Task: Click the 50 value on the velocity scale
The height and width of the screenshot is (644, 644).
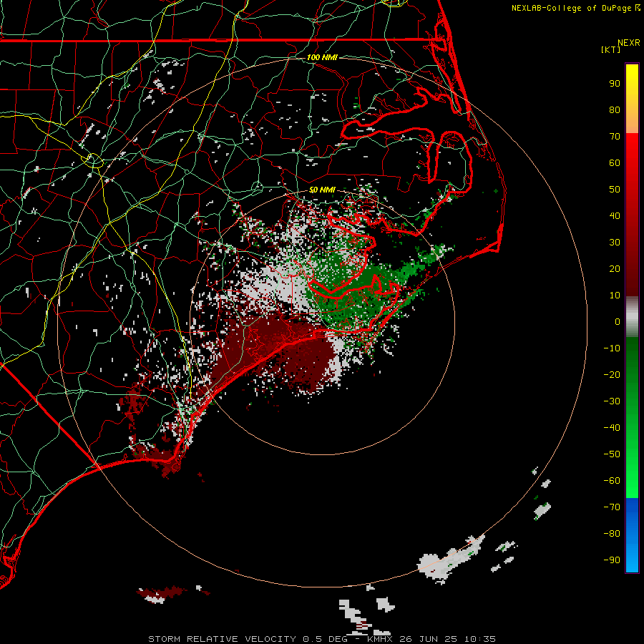Action: [615, 190]
